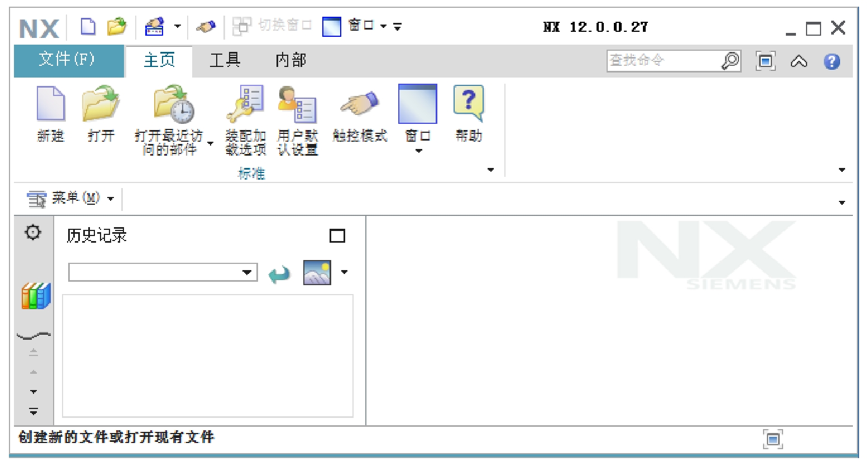The image size is (868, 462).
Task: Open ribbon options arrow at far right
Action: [842, 170]
